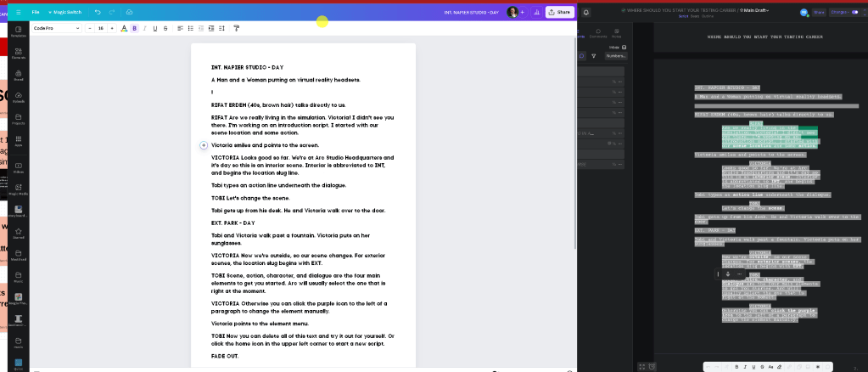Click the add block plus icon beside Victoria smiles
Image resolution: width=868 pixels, height=372 pixels.
pyautogui.click(x=203, y=145)
